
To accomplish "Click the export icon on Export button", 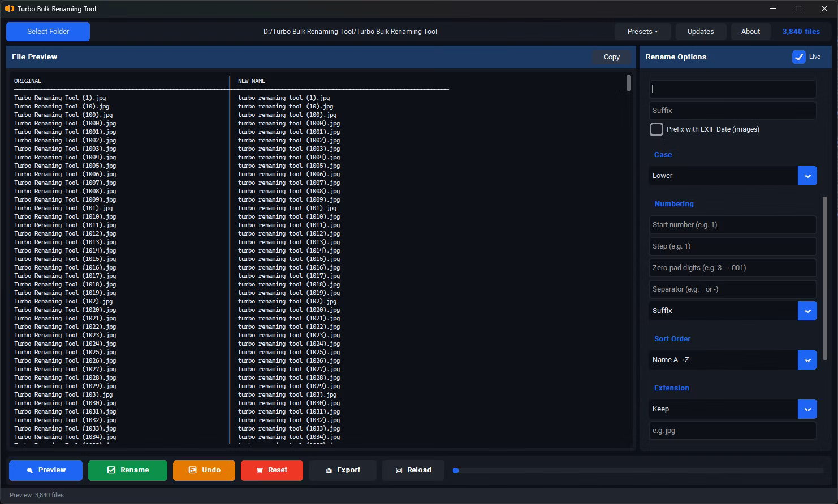I will tap(329, 470).
